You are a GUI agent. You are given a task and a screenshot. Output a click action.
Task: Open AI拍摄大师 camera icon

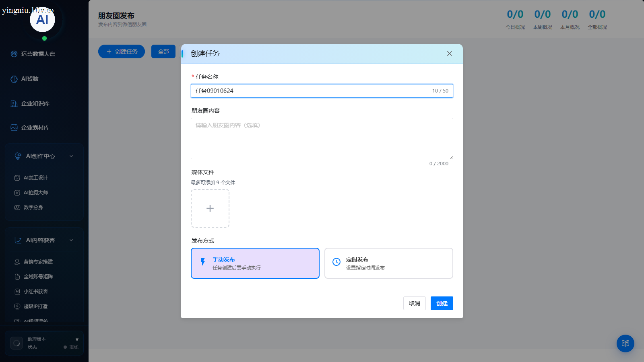point(17,193)
